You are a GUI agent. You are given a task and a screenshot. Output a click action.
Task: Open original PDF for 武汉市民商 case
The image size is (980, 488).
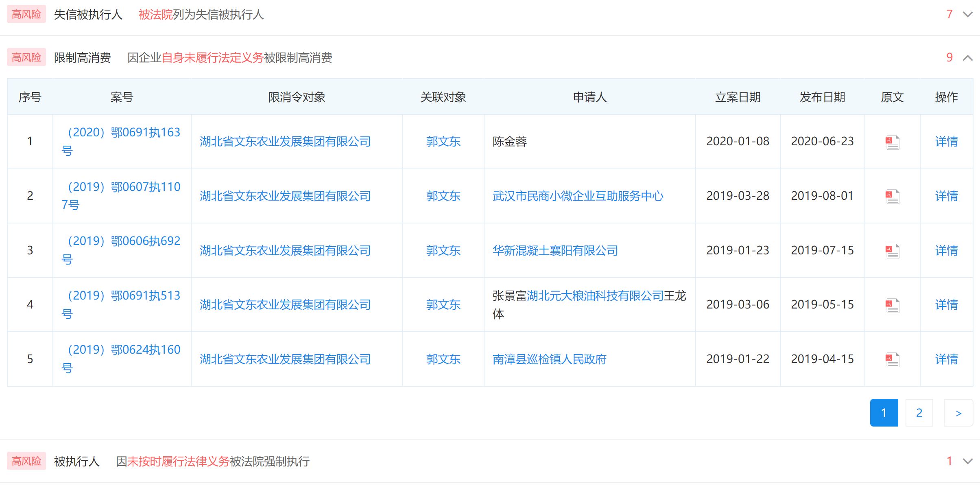tap(892, 197)
